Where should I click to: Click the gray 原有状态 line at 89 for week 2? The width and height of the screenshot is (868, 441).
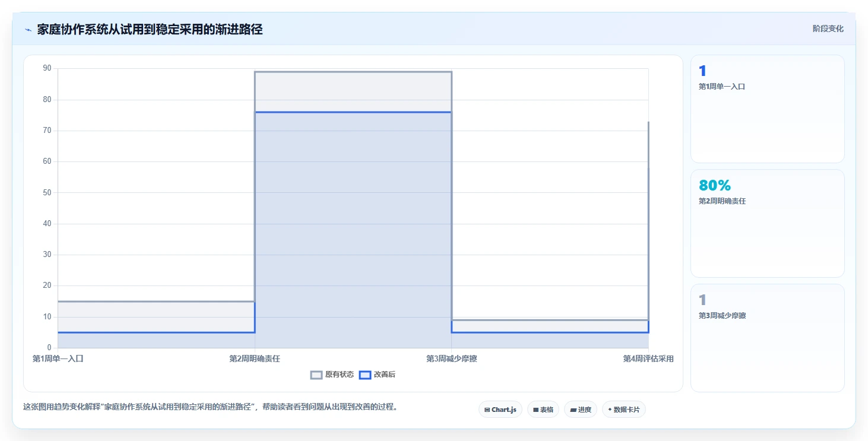click(353, 72)
